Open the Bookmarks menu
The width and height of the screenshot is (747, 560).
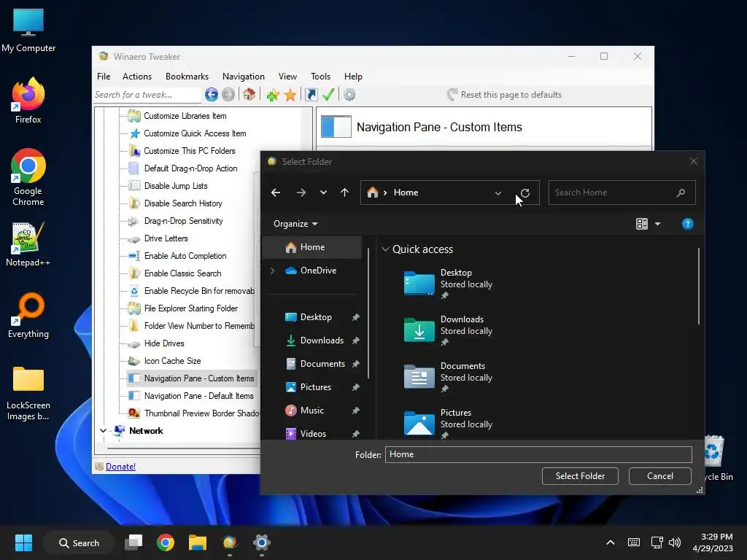tap(187, 76)
